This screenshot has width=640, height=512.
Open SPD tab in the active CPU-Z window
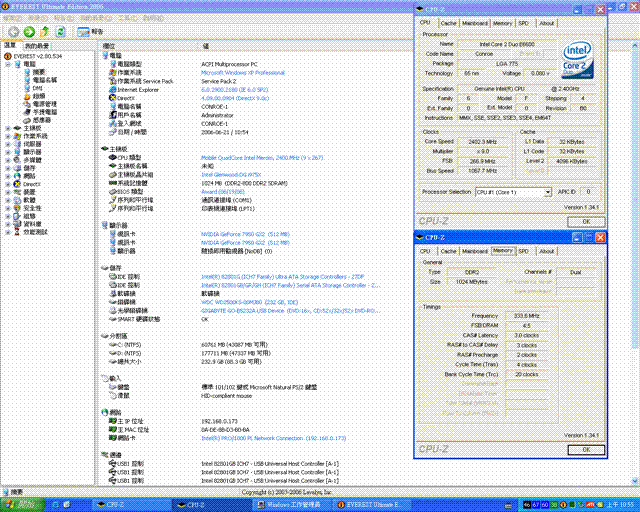(x=523, y=251)
